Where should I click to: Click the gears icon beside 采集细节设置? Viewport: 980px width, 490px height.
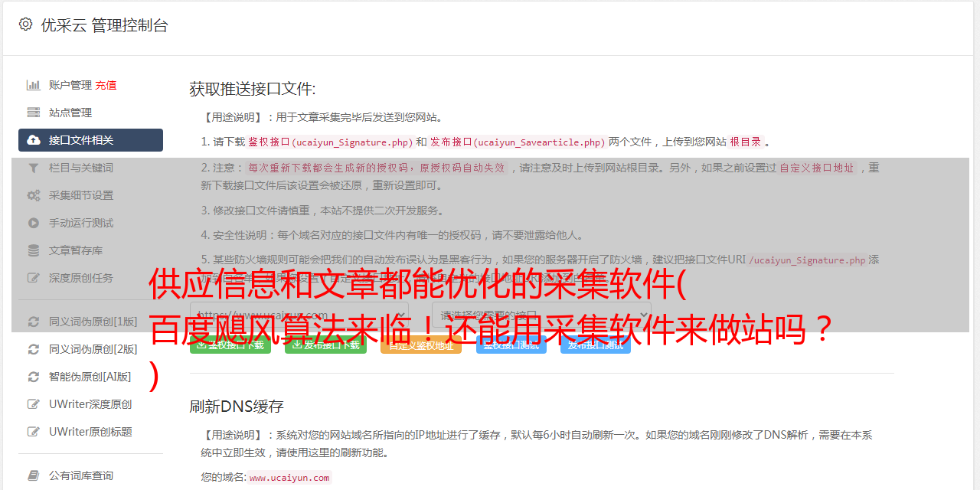click(x=34, y=195)
